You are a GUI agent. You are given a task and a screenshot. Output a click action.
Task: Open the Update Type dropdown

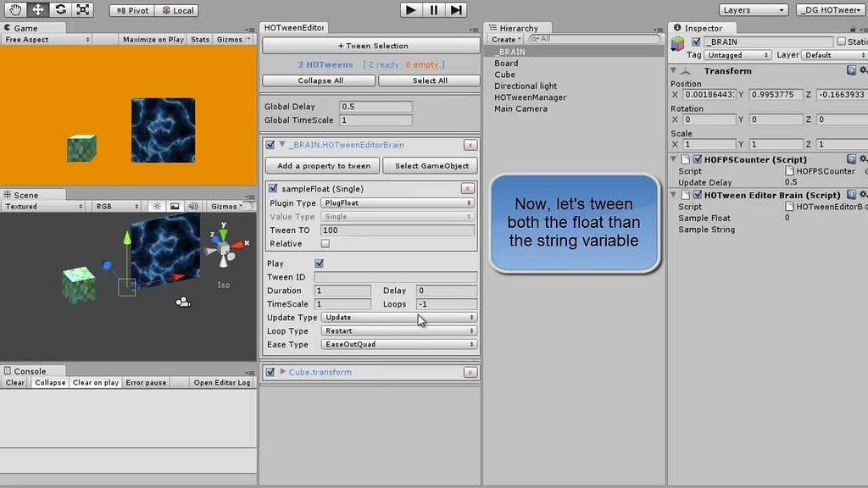pos(398,317)
